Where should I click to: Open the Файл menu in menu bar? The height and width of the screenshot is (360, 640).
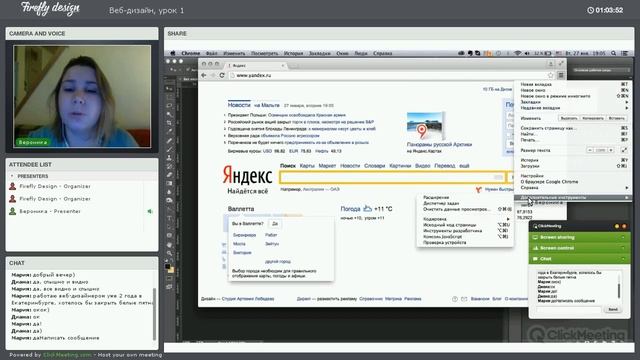click(211, 53)
